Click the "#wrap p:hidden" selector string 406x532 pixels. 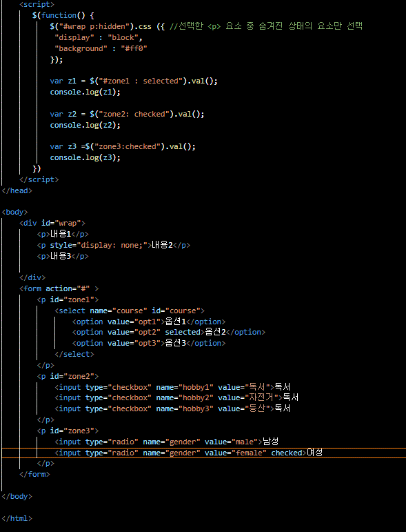point(94,26)
